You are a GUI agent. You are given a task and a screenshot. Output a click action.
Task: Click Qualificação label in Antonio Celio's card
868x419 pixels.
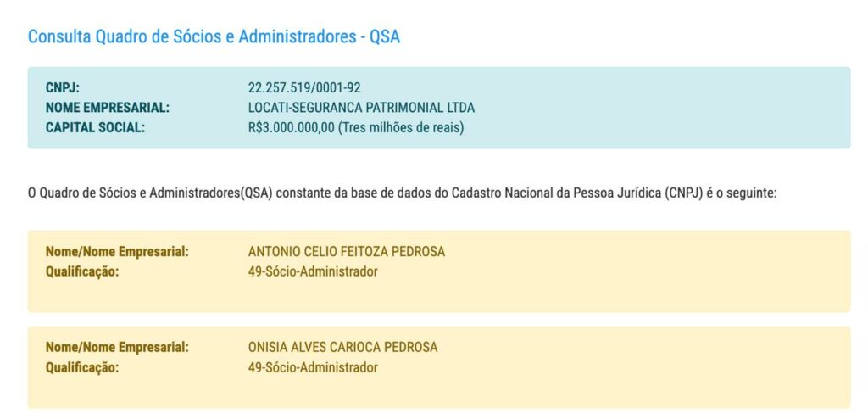[x=82, y=272]
